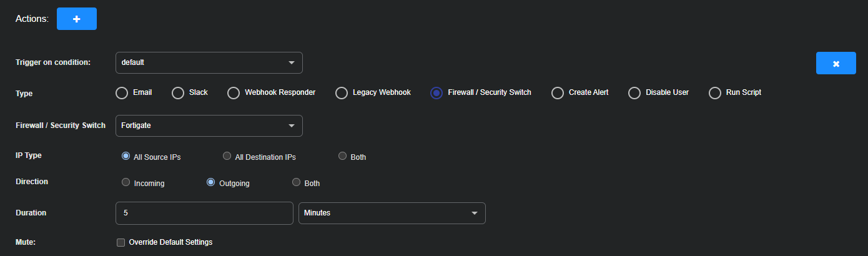The height and width of the screenshot is (256, 868).
Task: Remove this action with the X button
Action: (836, 64)
